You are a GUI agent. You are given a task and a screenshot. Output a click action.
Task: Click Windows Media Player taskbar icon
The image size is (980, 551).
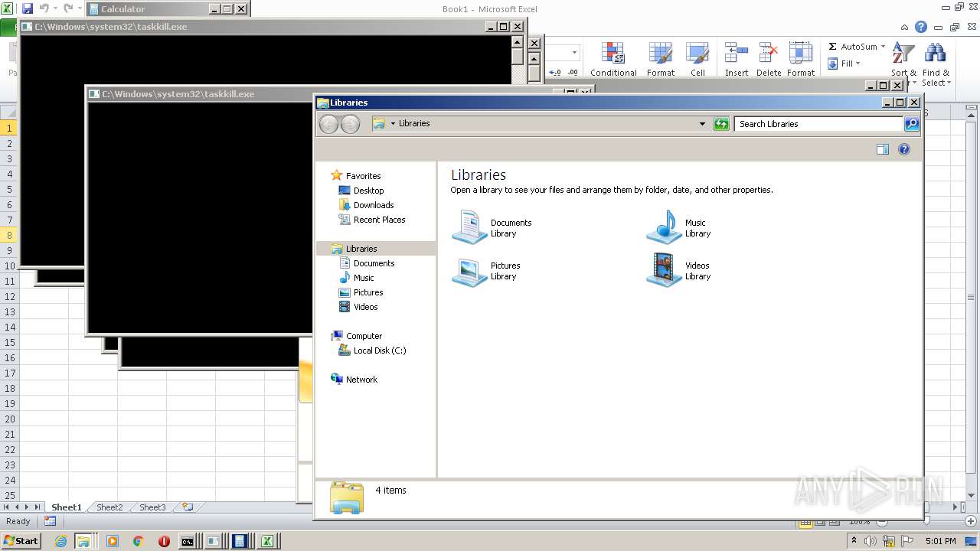(x=113, y=541)
